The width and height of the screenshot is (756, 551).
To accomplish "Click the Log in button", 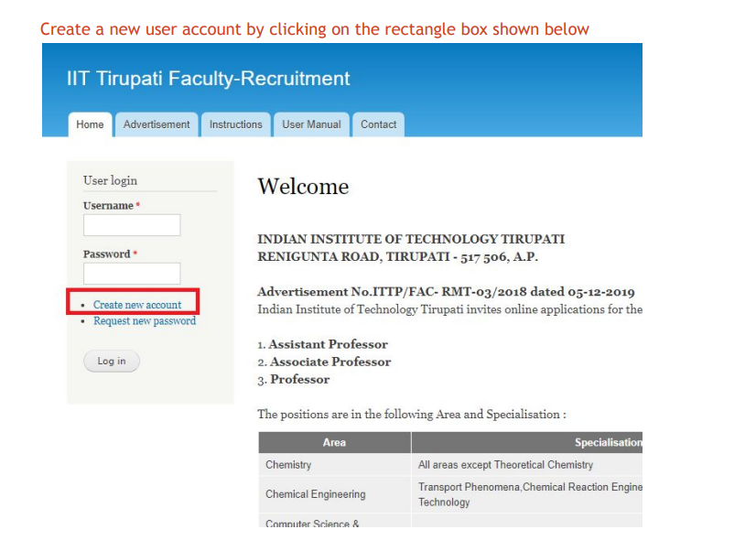I will click(x=112, y=361).
